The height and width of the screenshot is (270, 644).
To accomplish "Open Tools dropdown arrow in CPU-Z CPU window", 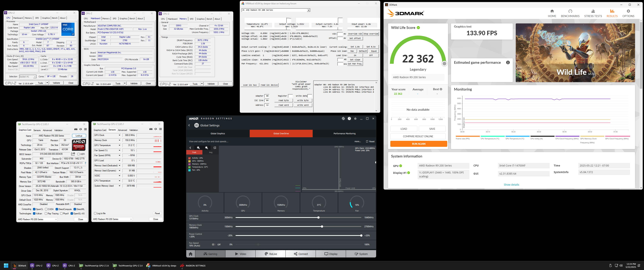I will (47, 83).
